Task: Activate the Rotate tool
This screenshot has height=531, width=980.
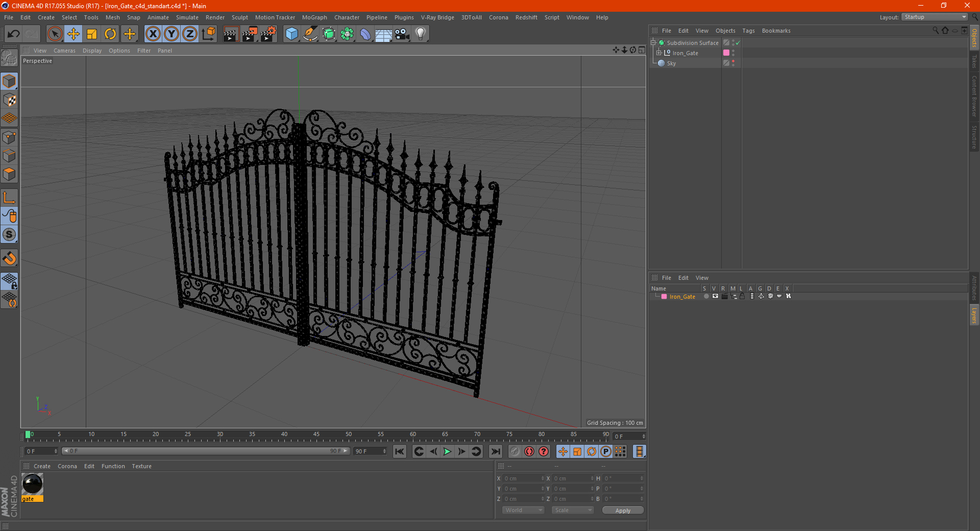Action: [x=110, y=34]
